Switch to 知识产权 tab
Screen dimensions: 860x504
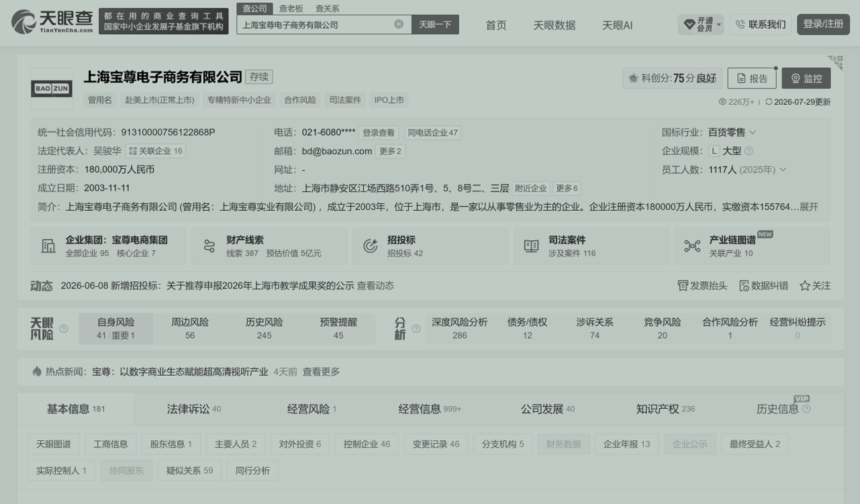coord(665,409)
